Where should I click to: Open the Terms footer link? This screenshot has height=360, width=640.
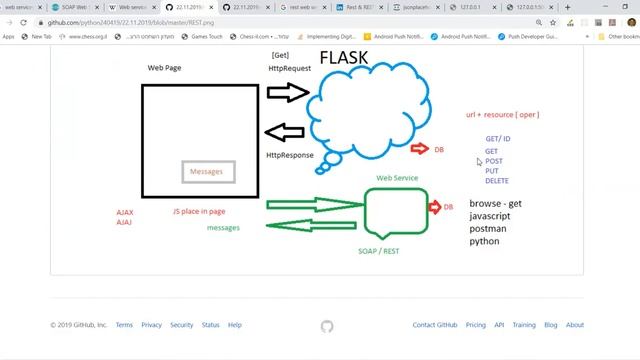(124, 325)
